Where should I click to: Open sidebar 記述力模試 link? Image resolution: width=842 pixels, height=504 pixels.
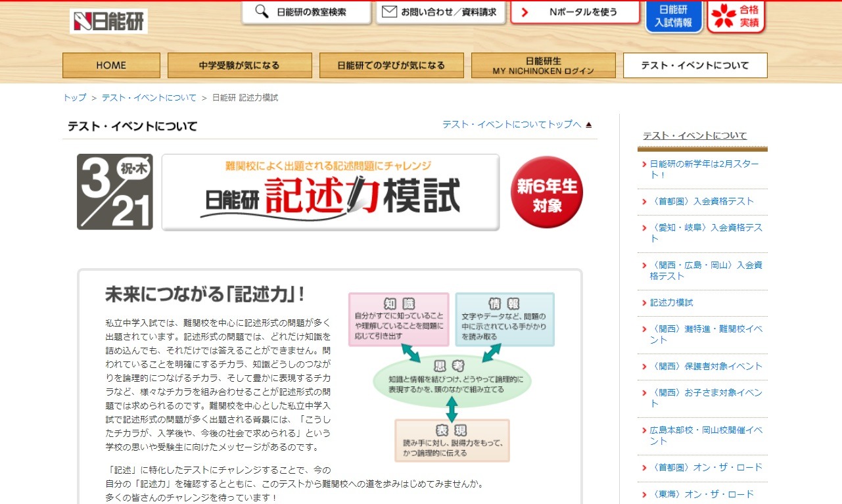[x=671, y=303]
